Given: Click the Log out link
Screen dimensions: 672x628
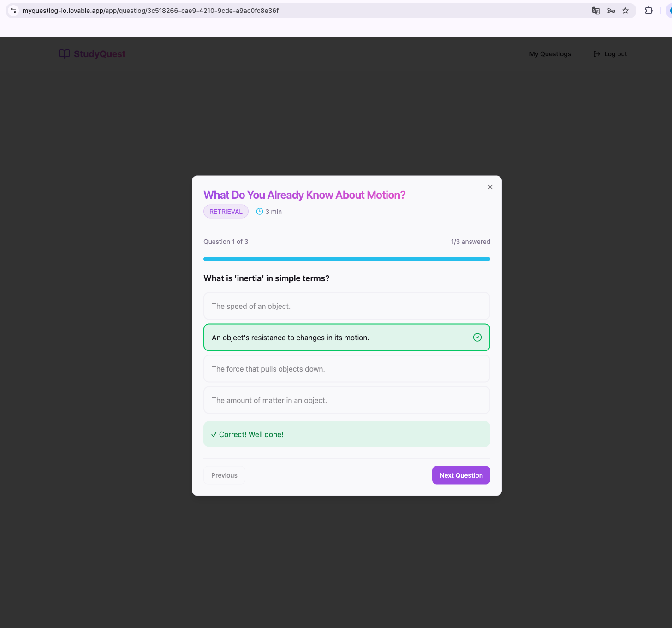Looking at the screenshot, I should tap(610, 54).
